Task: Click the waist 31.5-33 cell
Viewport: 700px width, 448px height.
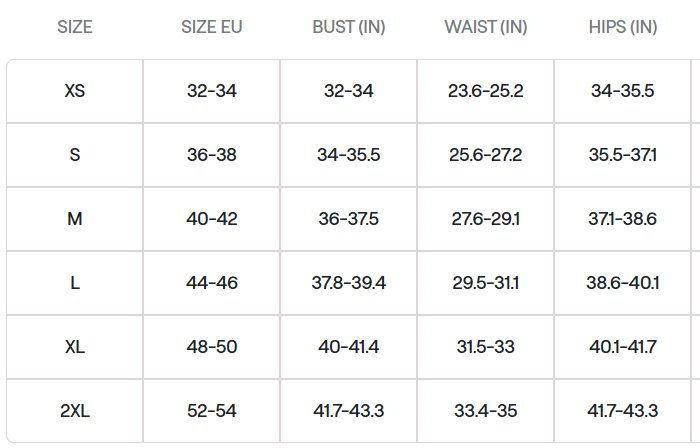Action: pyautogui.click(x=486, y=347)
